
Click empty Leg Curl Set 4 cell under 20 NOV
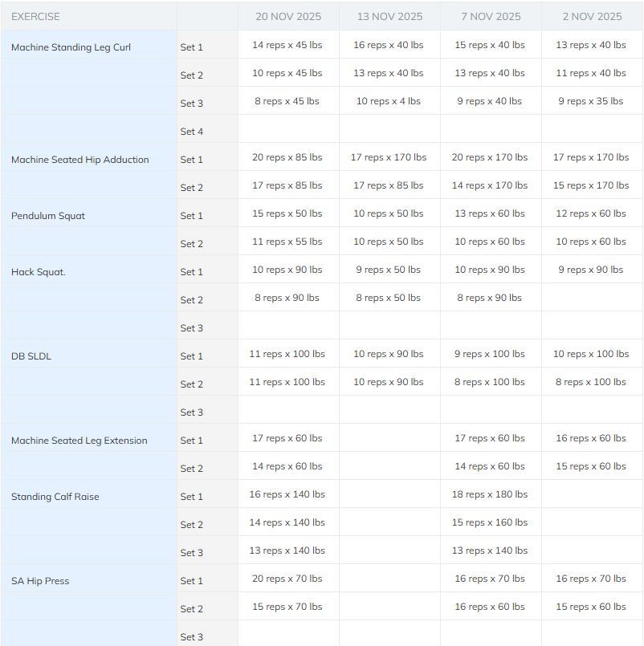coord(287,129)
